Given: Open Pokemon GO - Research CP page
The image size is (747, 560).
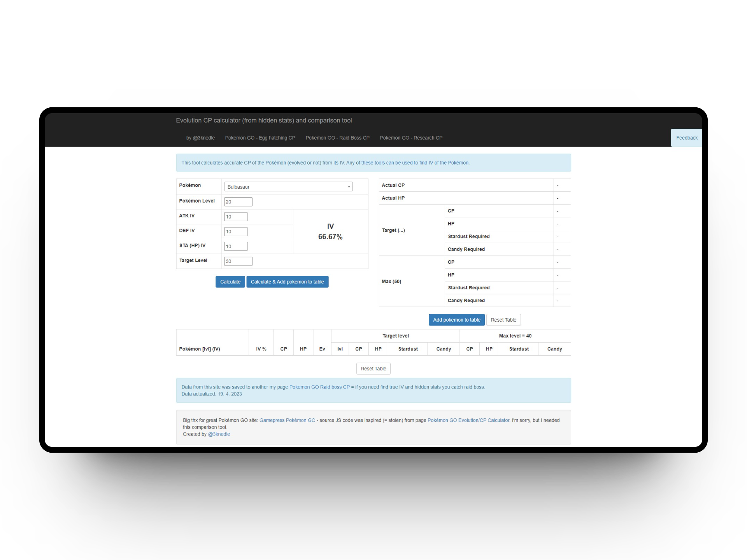Looking at the screenshot, I should [411, 138].
